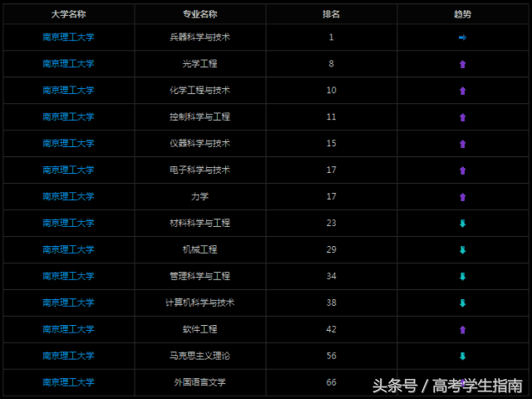Screen dimensions: 532x399
Task: Click the down arrow in the 计算机科学与技术 row
Action: pos(462,303)
